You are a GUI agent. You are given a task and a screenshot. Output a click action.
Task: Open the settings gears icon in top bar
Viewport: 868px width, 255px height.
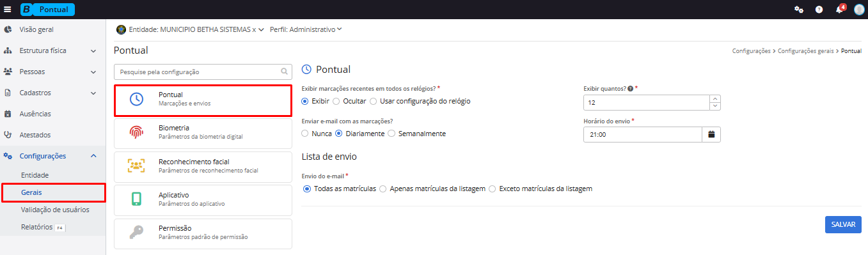click(799, 10)
